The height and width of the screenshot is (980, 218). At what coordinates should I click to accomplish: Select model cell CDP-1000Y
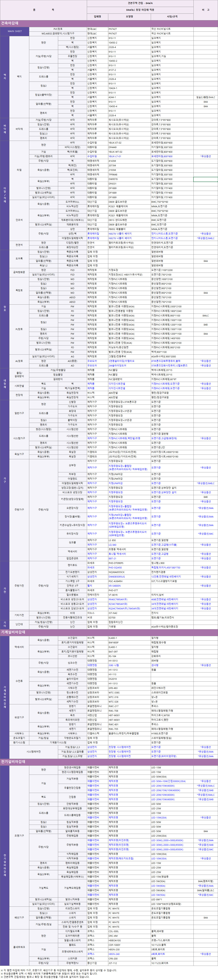tap(129, 945)
